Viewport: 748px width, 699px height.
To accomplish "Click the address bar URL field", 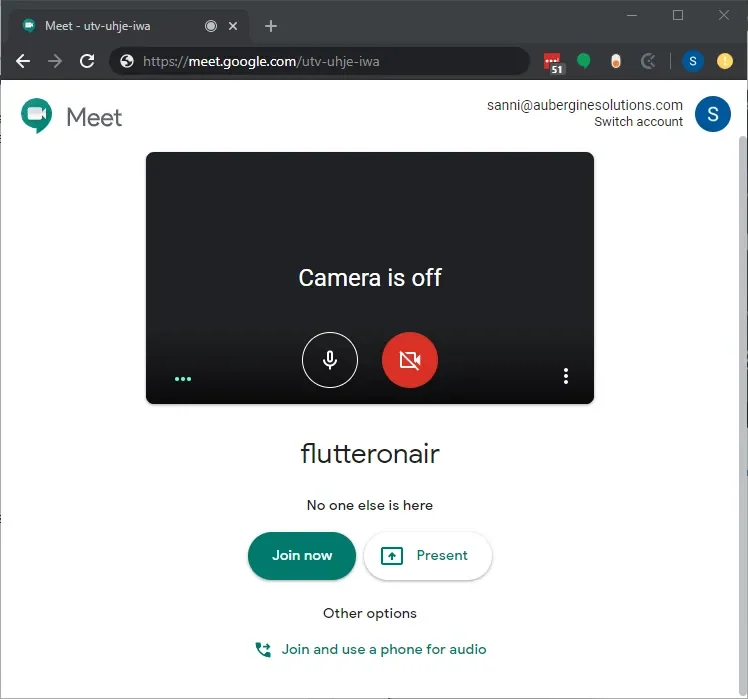I will (x=320, y=61).
